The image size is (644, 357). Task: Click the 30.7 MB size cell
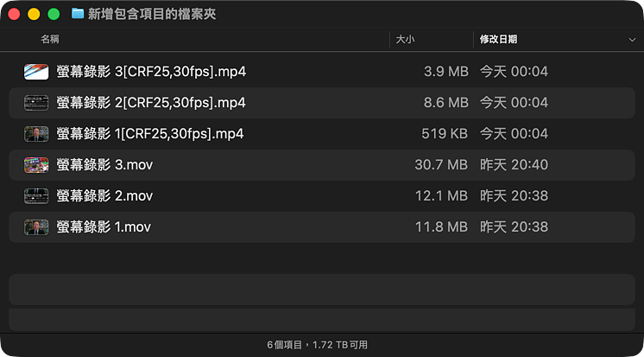point(441,165)
